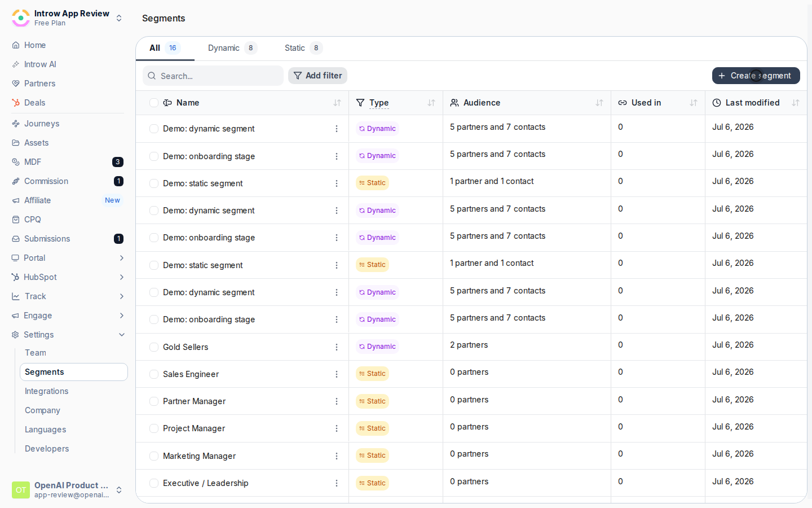Open row actions for Sales Engineer segment

(337, 374)
